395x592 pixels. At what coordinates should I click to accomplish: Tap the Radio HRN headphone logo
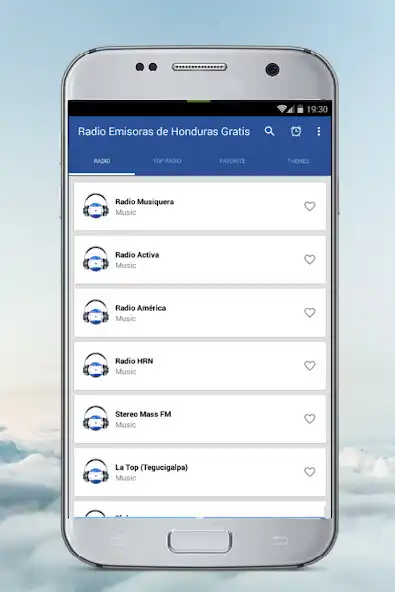tap(96, 365)
